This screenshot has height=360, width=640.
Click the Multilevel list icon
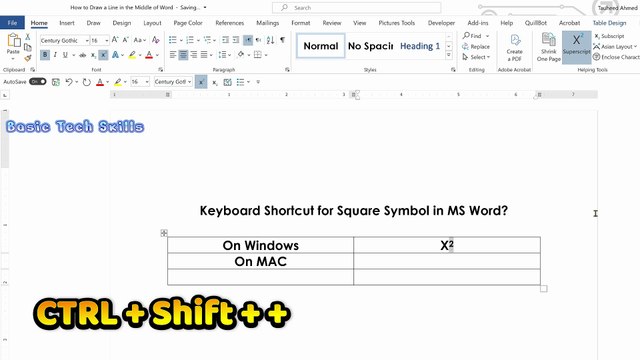(207, 40)
